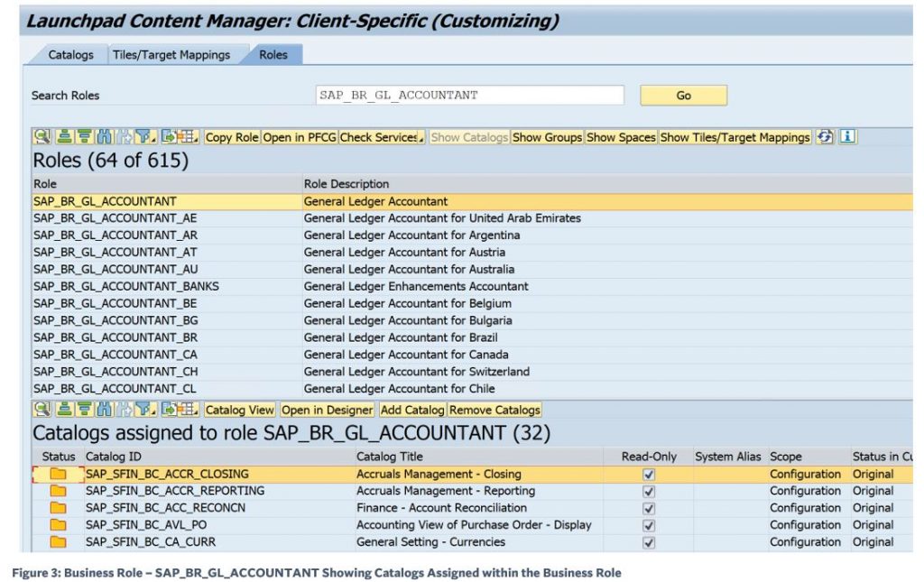
Task: Toggle Read-Only checkbox for Accounting View of Purchase Order
Action: (x=649, y=525)
